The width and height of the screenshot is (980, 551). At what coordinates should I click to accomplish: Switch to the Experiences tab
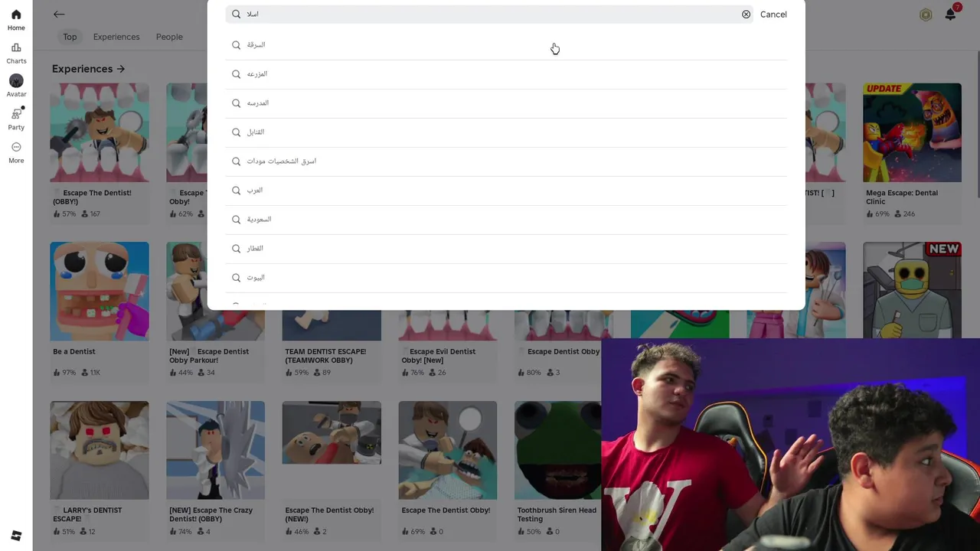[x=116, y=37]
